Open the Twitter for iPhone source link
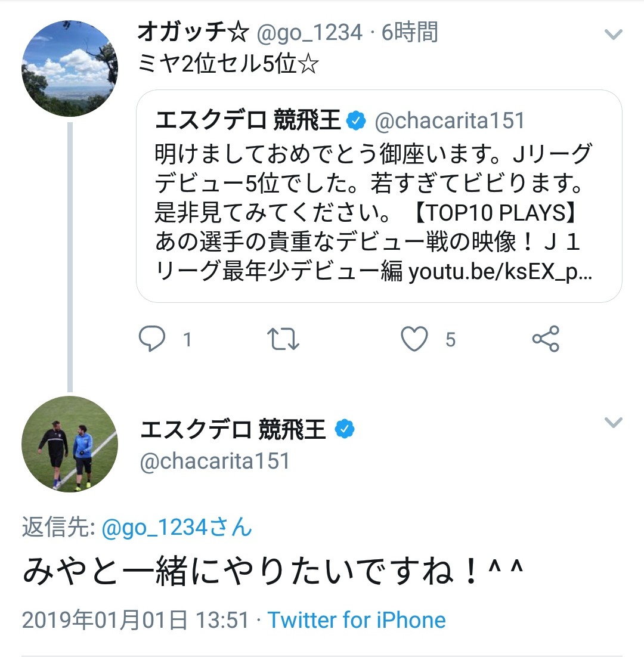644x657 pixels. pyautogui.click(x=356, y=620)
